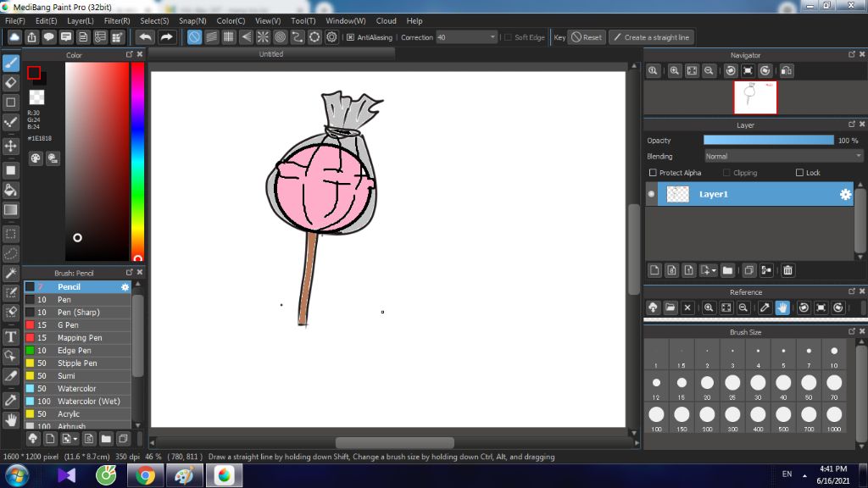
Task: Zoom in on Navigator panel
Action: point(674,71)
